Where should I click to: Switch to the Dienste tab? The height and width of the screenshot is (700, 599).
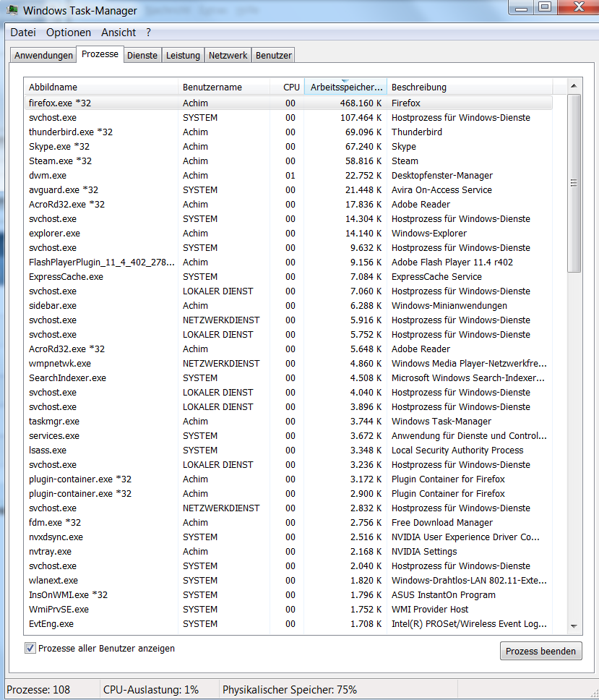pyautogui.click(x=142, y=56)
